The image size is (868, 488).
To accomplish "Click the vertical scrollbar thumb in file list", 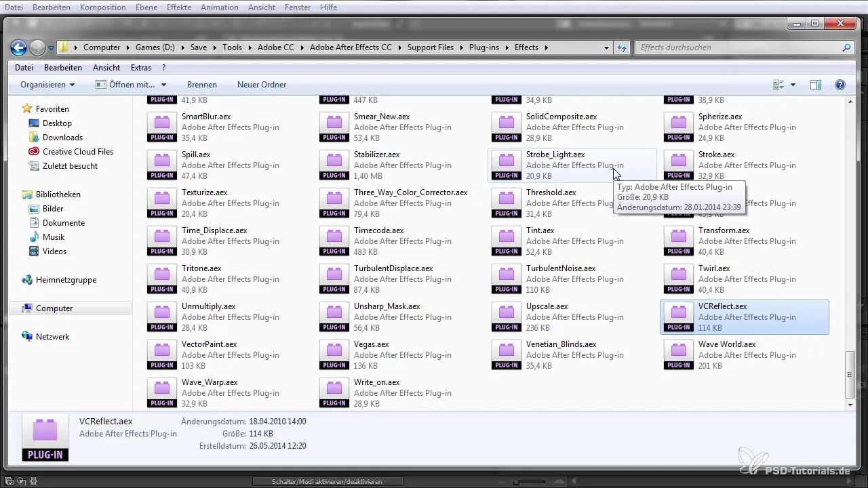I will [x=851, y=375].
